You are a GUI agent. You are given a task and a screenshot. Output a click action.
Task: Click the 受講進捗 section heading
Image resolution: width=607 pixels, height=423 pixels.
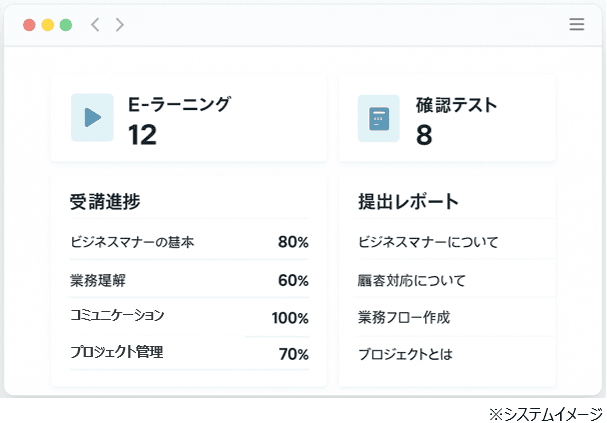pos(105,201)
